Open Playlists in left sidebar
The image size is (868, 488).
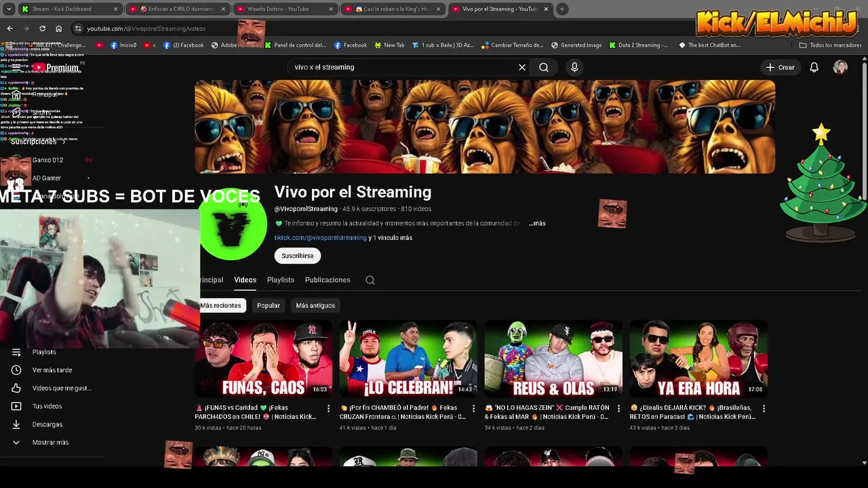tap(44, 352)
